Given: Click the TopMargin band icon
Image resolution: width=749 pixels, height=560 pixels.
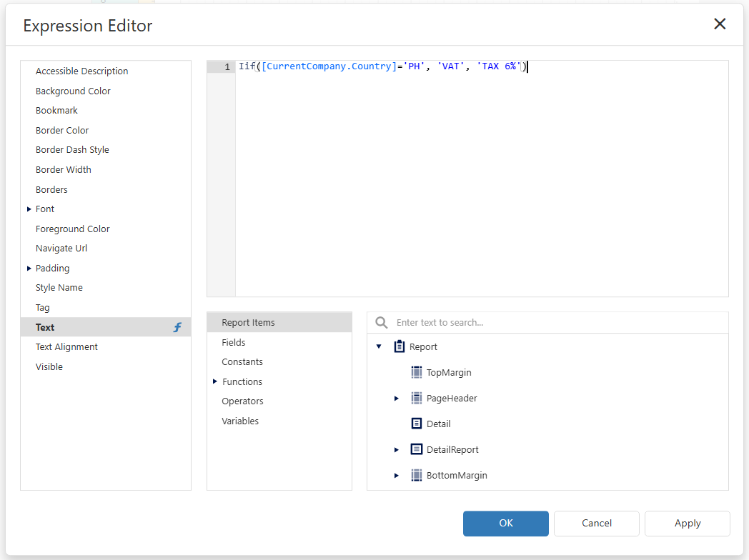Looking at the screenshot, I should pyautogui.click(x=417, y=372).
